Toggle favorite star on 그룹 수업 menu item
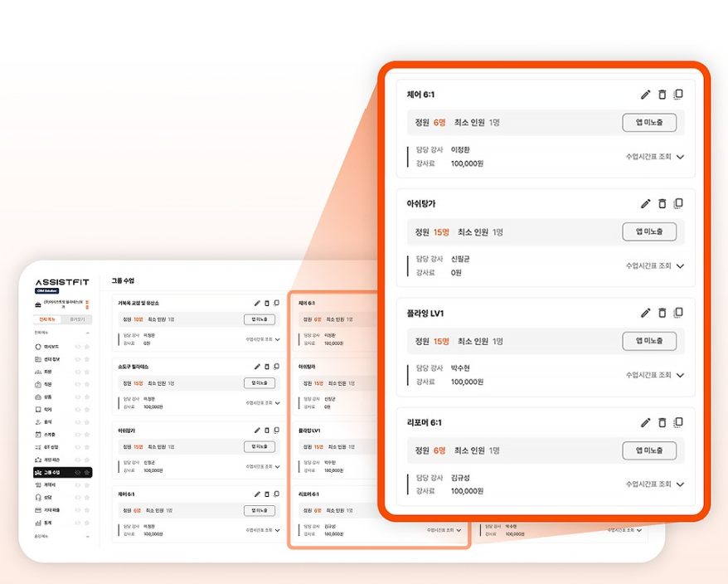 point(86,472)
